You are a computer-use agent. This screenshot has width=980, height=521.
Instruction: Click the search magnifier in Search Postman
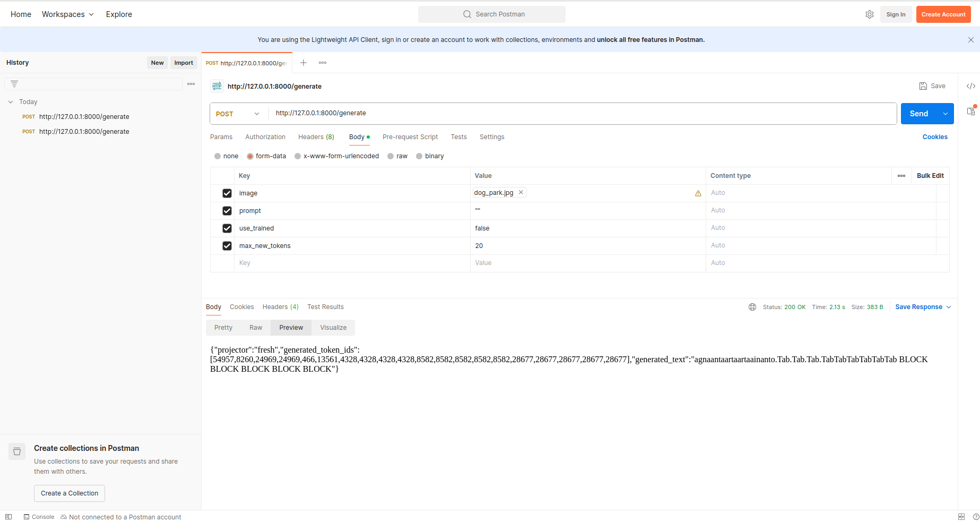tap(467, 14)
